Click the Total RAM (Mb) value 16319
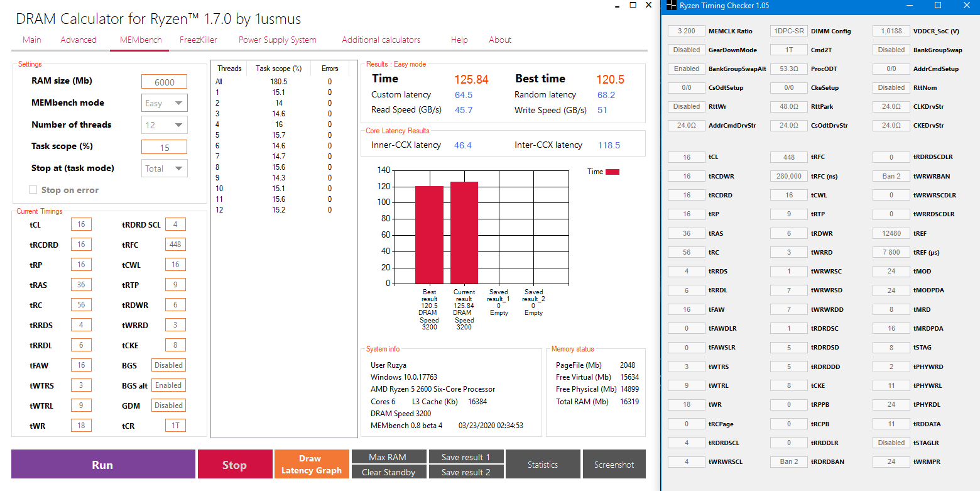The width and height of the screenshot is (980, 491). 629,402
